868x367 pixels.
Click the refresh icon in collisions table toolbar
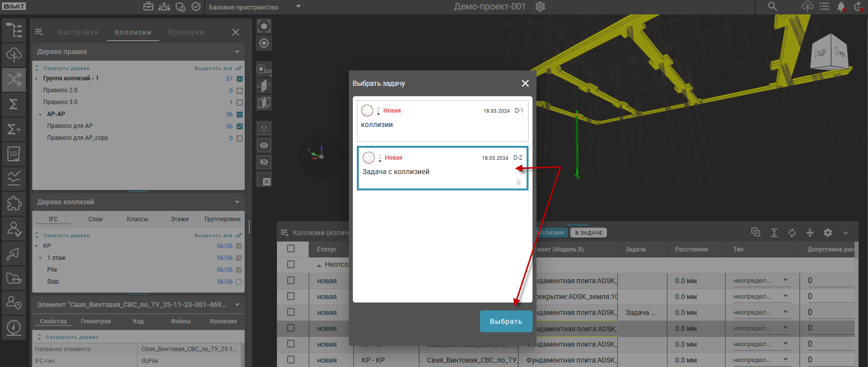click(x=792, y=233)
